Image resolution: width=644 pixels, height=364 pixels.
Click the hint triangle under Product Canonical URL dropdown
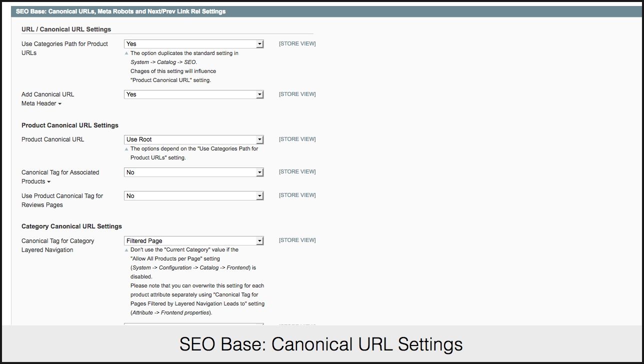(x=126, y=149)
